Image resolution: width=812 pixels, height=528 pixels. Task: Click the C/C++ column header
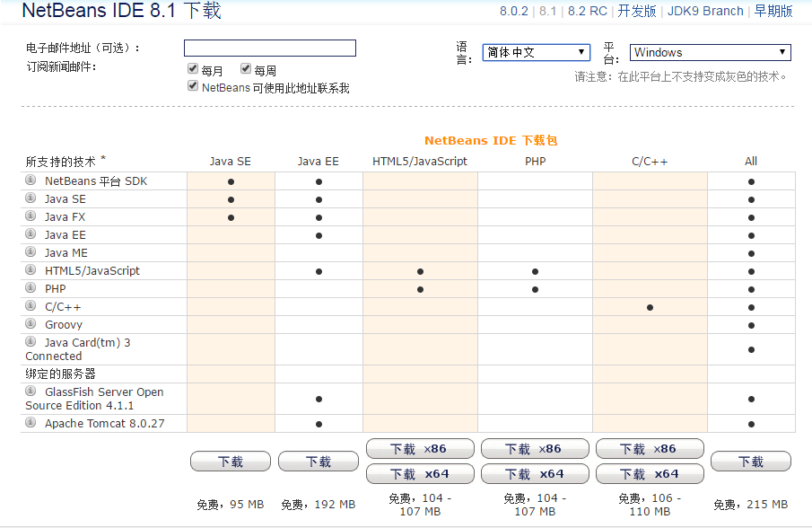point(650,162)
